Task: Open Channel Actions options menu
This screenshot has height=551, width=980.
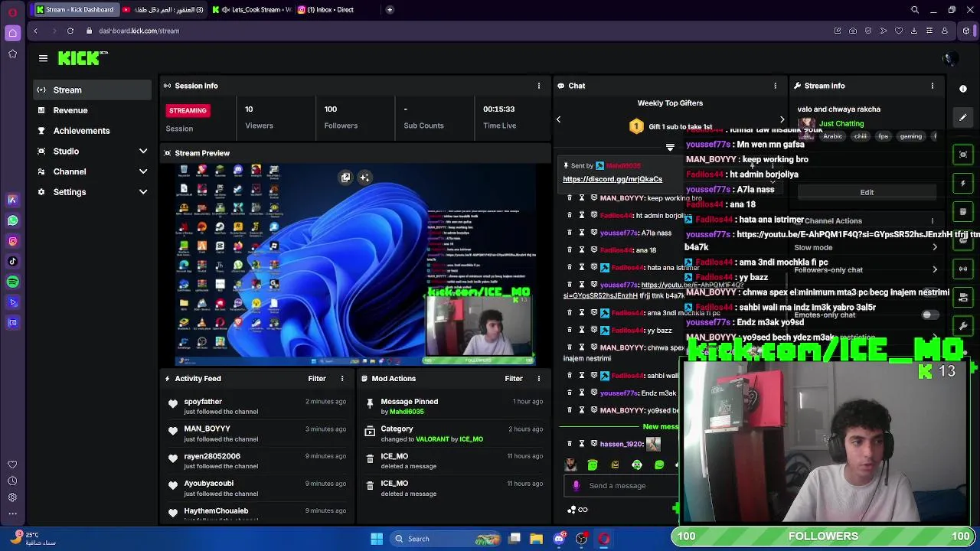Action: [933, 220]
